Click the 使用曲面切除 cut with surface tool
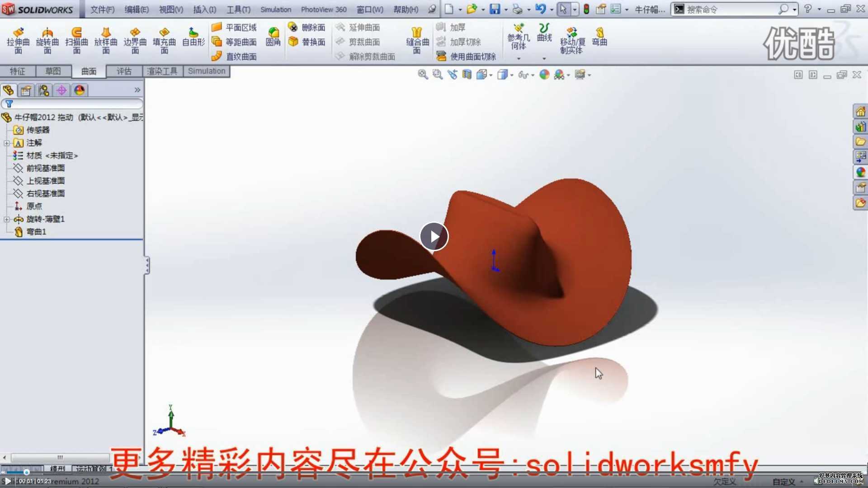868x488 pixels. pos(466,56)
